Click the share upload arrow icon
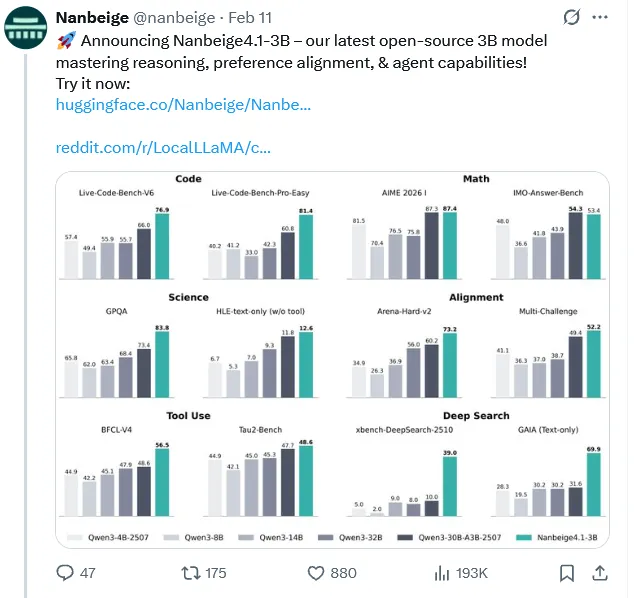This screenshot has height=598, width=634. (600, 573)
